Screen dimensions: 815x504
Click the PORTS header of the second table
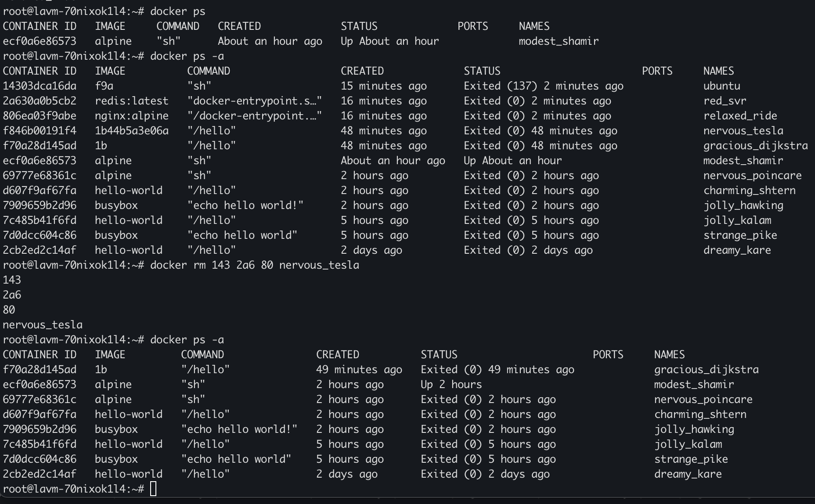(657, 71)
